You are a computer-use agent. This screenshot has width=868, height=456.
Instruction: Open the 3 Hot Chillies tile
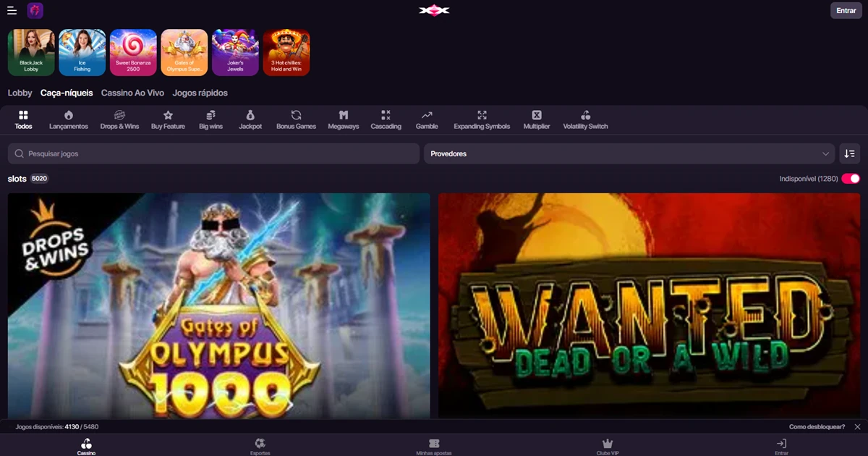click(x=286, y=53)
